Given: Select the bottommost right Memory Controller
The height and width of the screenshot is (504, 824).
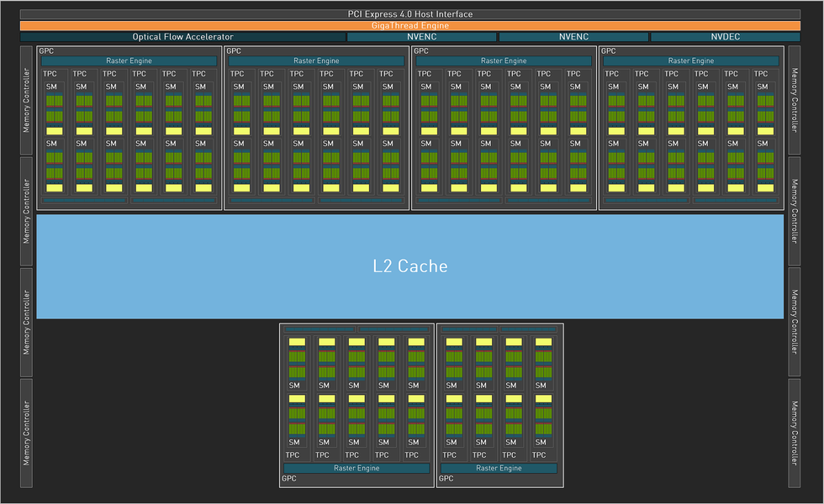Looking at the screenshot, I should point(794,433).
